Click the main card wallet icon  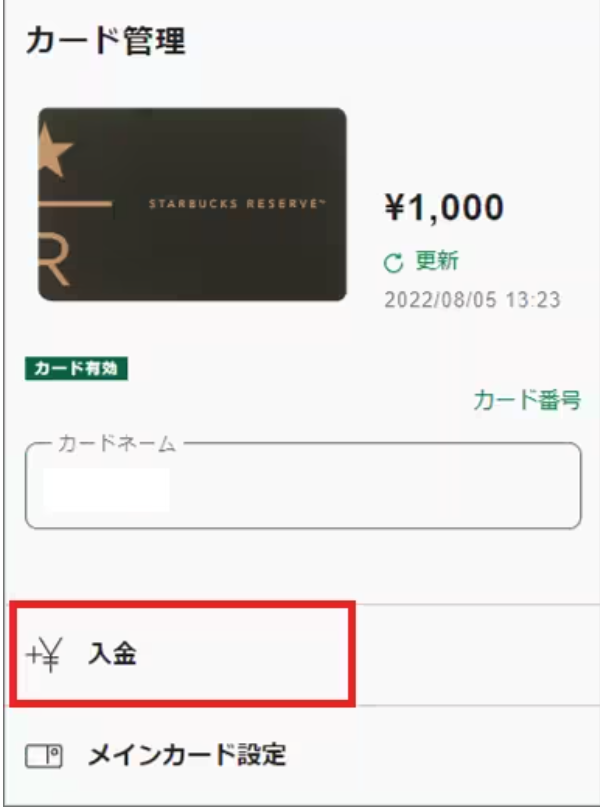tap(44, 756)
